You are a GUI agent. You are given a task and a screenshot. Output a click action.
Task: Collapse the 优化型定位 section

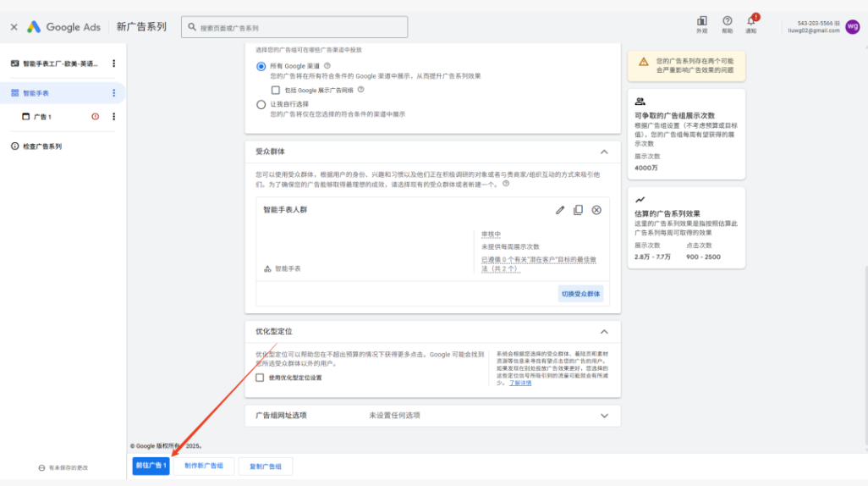[x=604, y=332]
